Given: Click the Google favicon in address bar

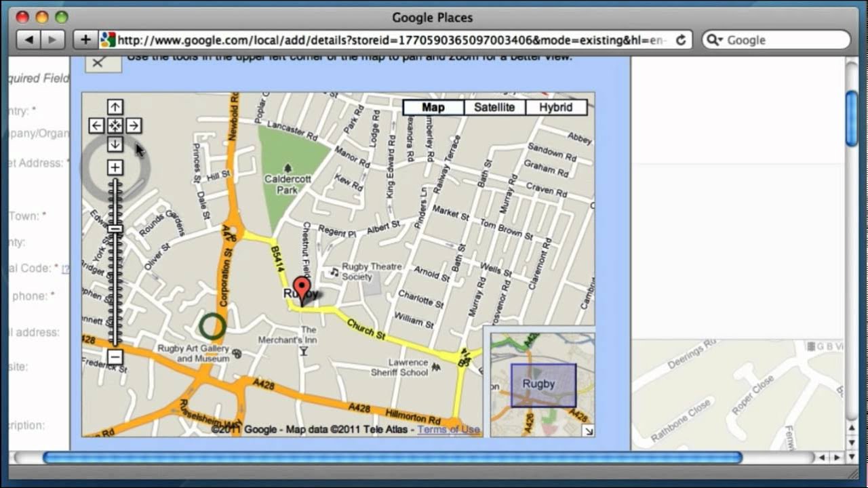Looking at the screenshot, I should pos(108,39).
